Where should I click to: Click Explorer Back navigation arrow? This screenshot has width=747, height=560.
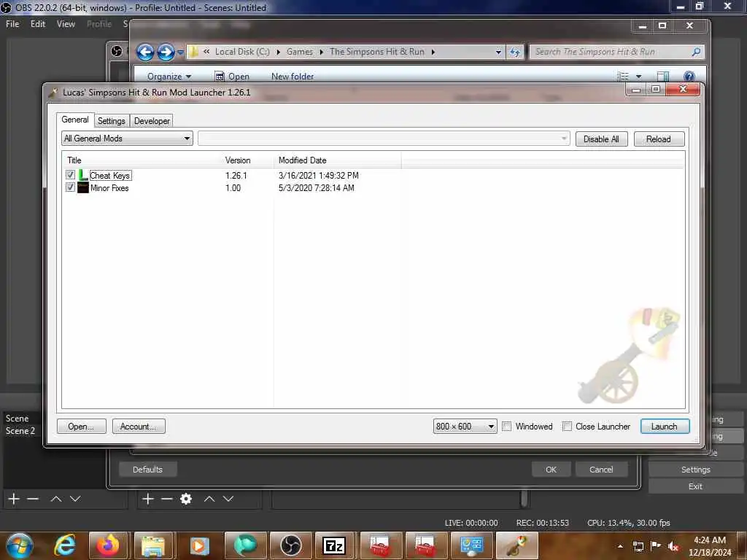pos(145,52)
